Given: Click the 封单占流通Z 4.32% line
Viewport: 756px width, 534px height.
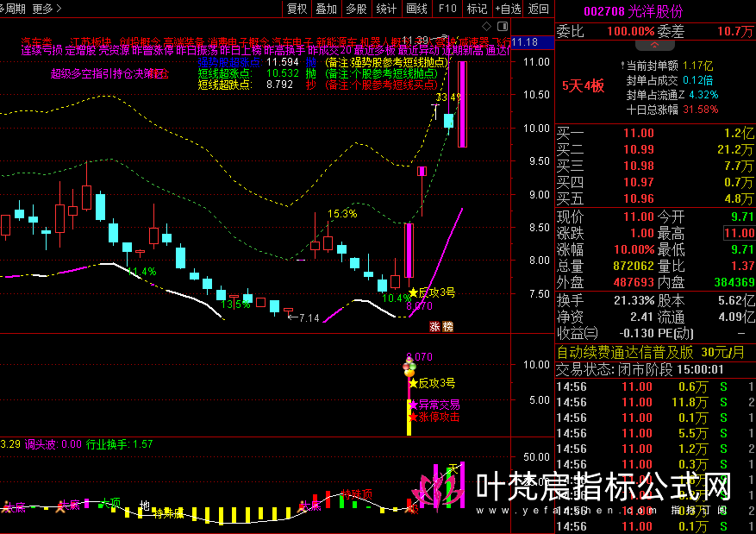Looking at the screenshot, I should tap(672, 95).
